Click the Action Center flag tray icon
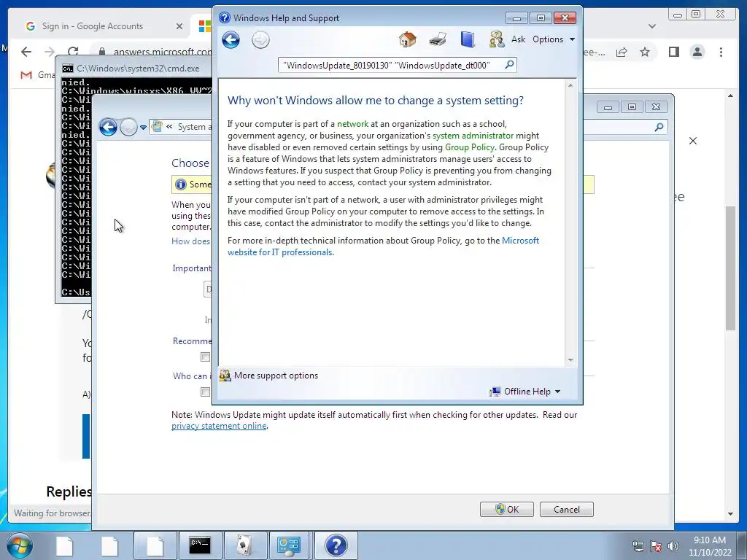This screenshot has width=747, height=560. coord(656,546)
